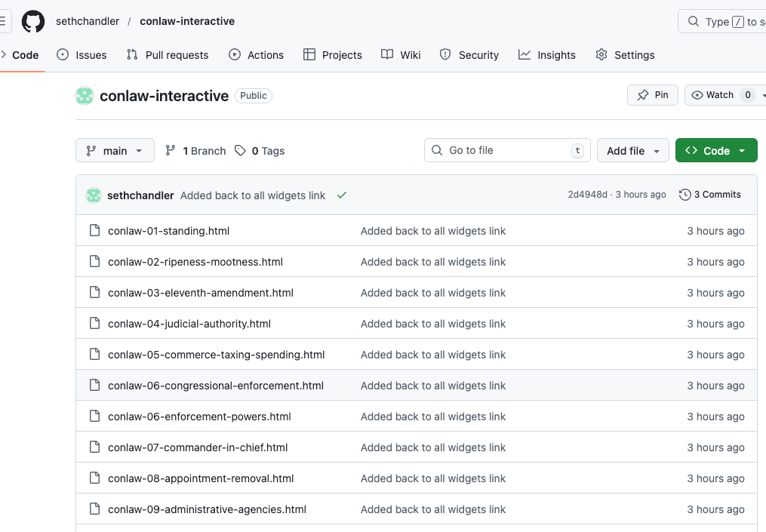Toggle Watch for this repository
The height and width of the screenshot is (532, 766).
pos(721,95)
